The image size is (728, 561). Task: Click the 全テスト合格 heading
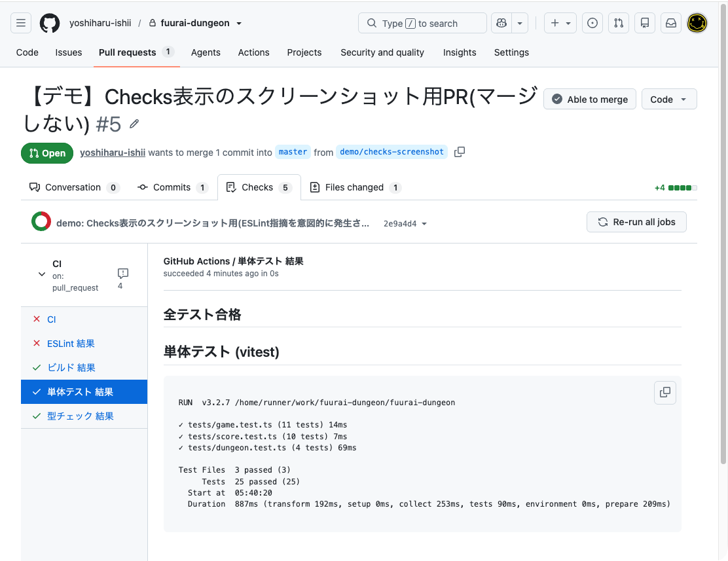[x=202, y=315]
